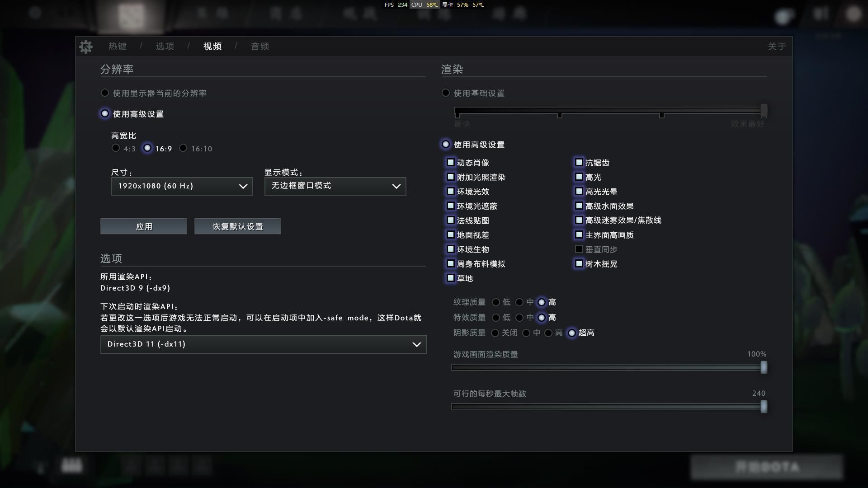868x488 pixels.
Task: Set 阴影质量 to 超高
Action: [572, 333]
